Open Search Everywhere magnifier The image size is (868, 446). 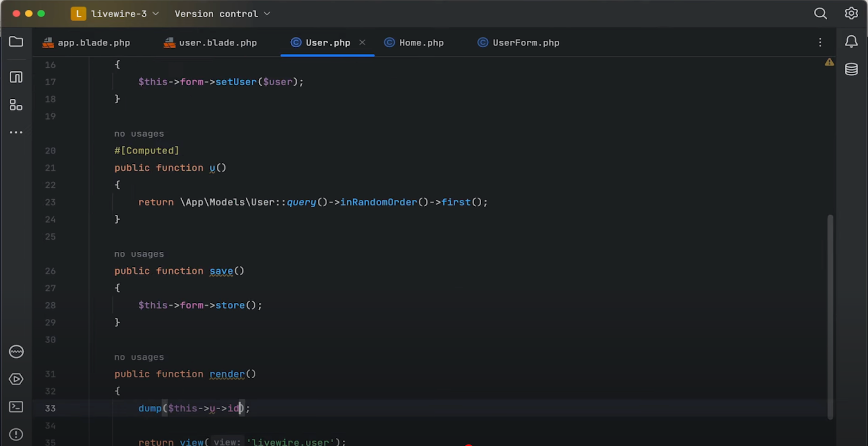(821, 14)
